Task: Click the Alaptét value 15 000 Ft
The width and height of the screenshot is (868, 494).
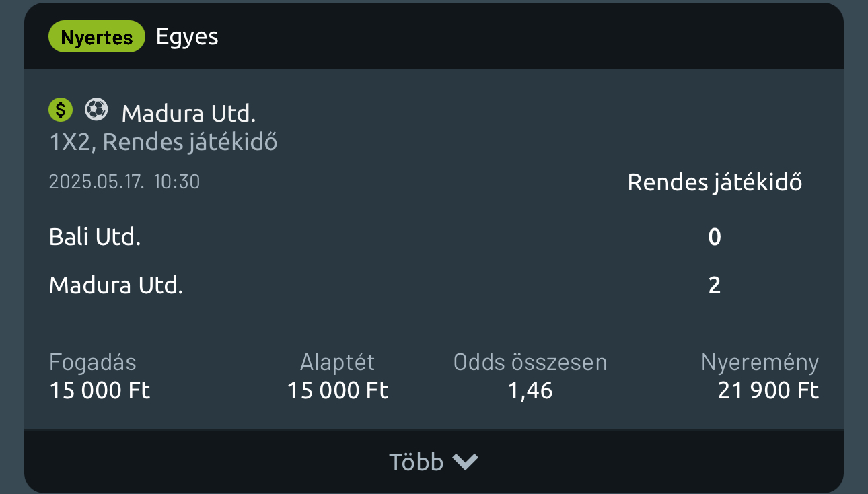Action: click(x=338, y=391)
